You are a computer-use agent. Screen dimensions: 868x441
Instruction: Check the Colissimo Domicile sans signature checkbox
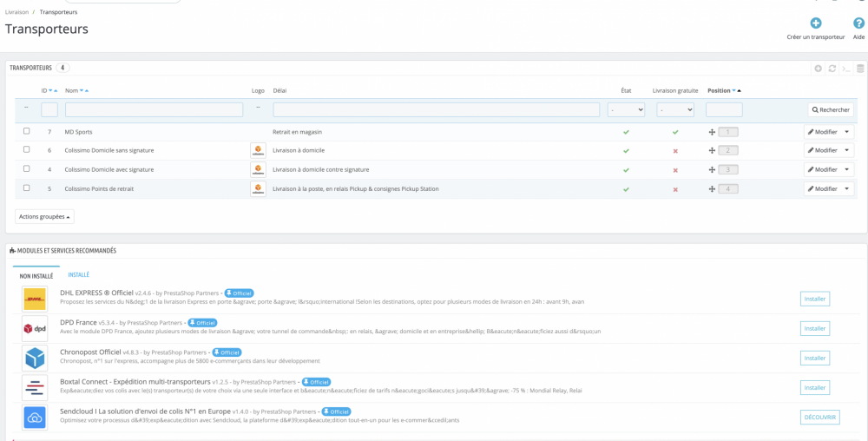[27, 150]
